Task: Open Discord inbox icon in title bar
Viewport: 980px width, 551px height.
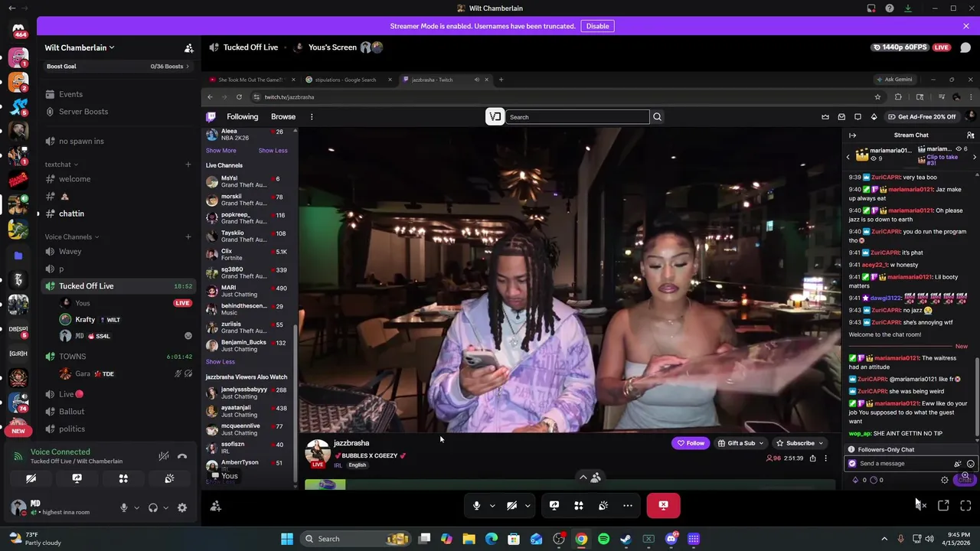Action: pos(871,8)
